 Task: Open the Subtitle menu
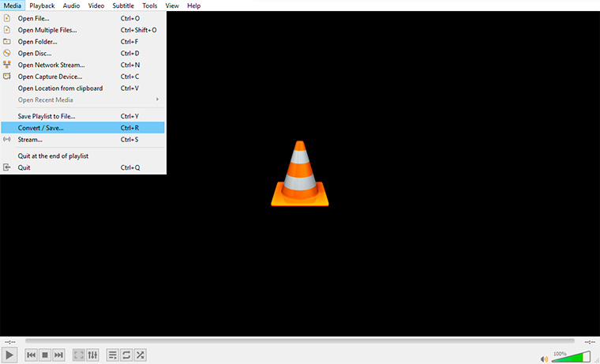click(123, 6)
